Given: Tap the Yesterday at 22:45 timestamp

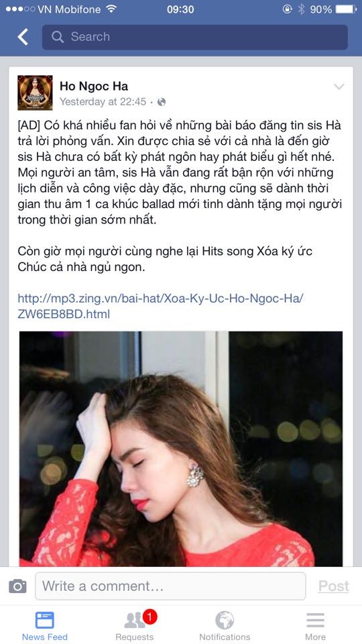Looking at the screenshot, I should [x=103, y=101].
